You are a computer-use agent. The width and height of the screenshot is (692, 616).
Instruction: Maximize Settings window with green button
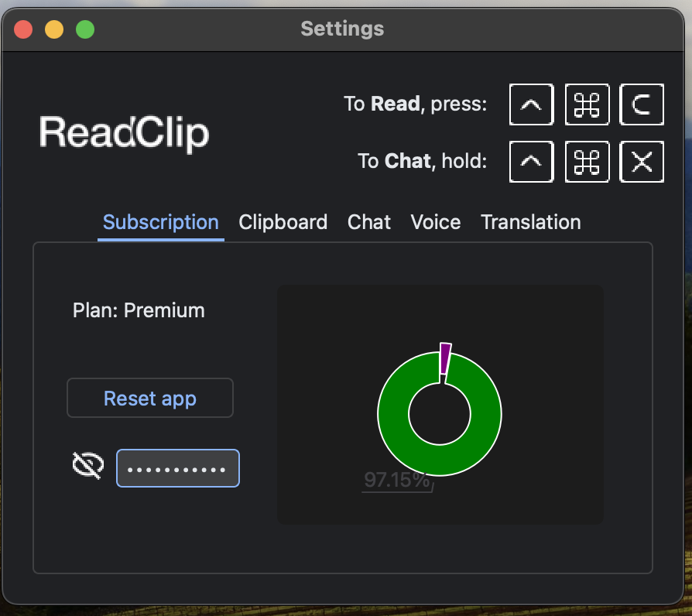(x=85, y=29)
